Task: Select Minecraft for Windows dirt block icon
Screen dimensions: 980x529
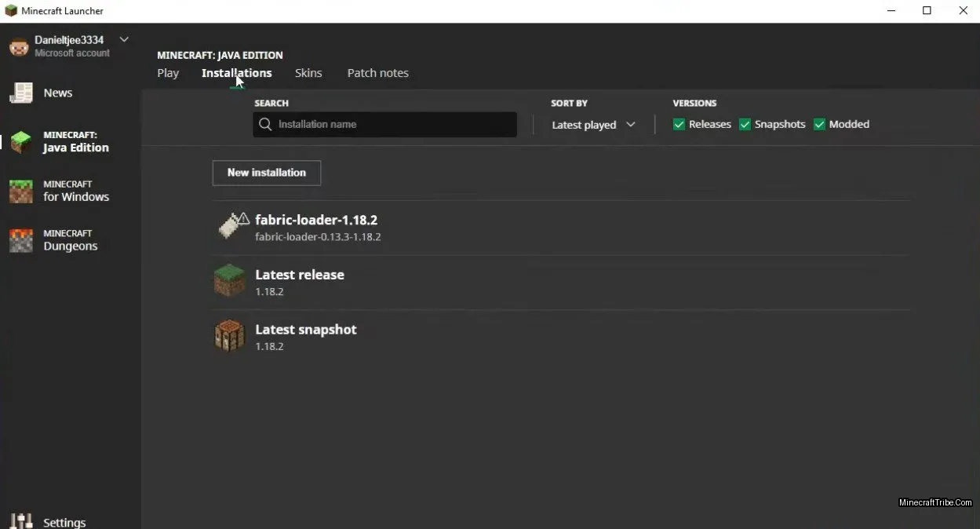Action: (x=21, y=192)
